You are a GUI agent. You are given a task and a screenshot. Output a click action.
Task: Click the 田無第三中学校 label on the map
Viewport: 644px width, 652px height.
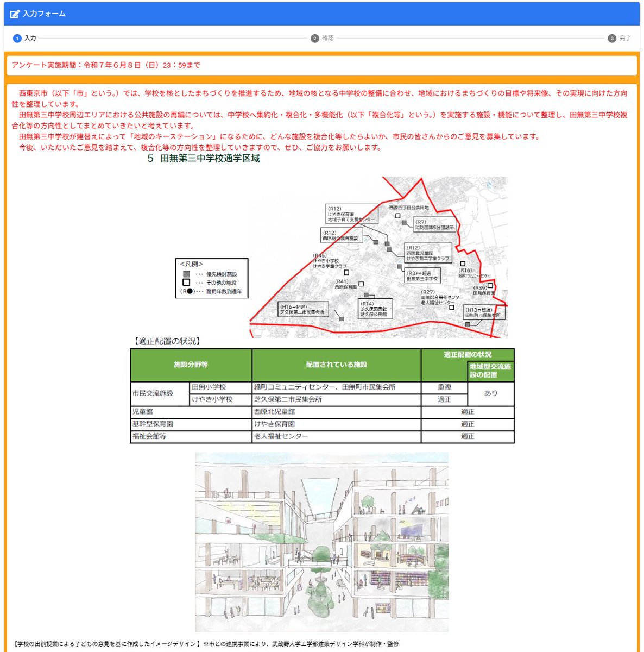pos(422,276)
